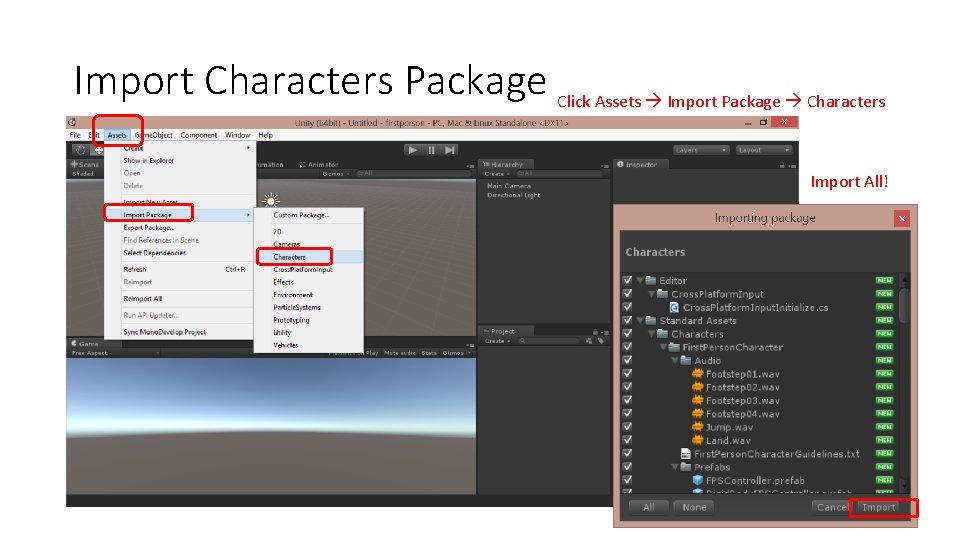
Task: Click the Pause button in Unity toolbar
Action: point(432,150)
